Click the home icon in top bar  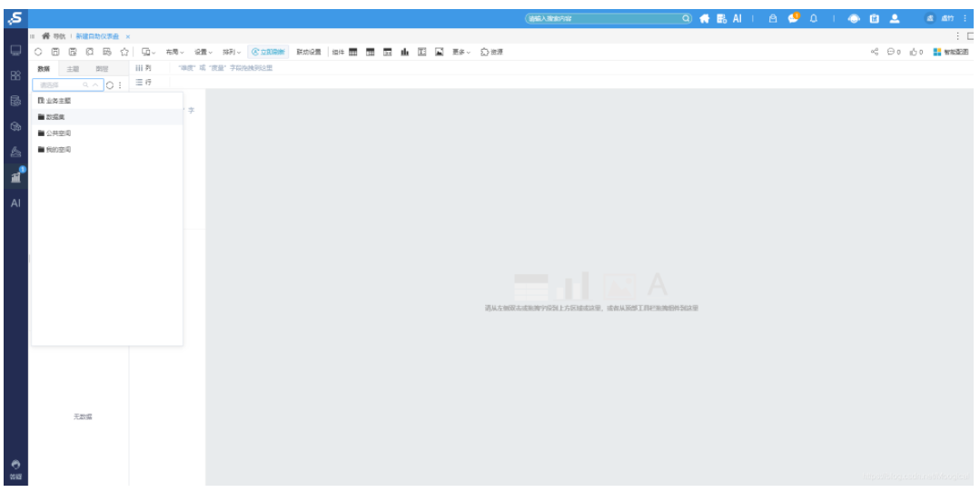click(x=705, y=19)
